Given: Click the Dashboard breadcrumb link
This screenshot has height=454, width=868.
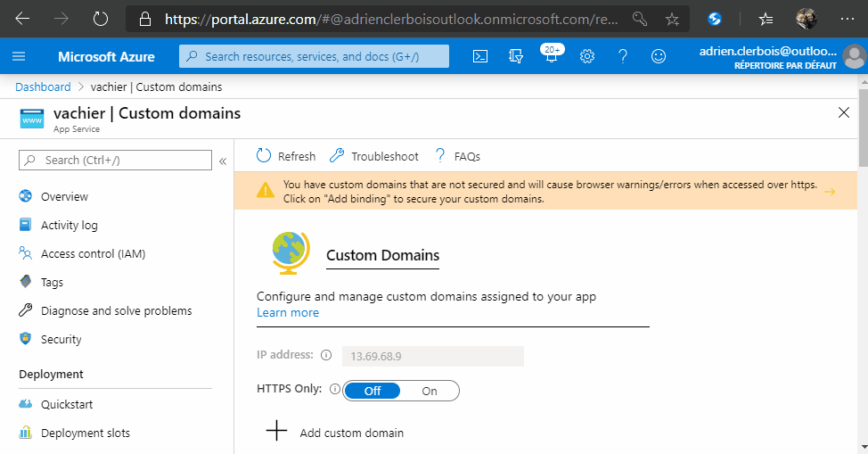Looking at the screenshot, I should (43, 87).
